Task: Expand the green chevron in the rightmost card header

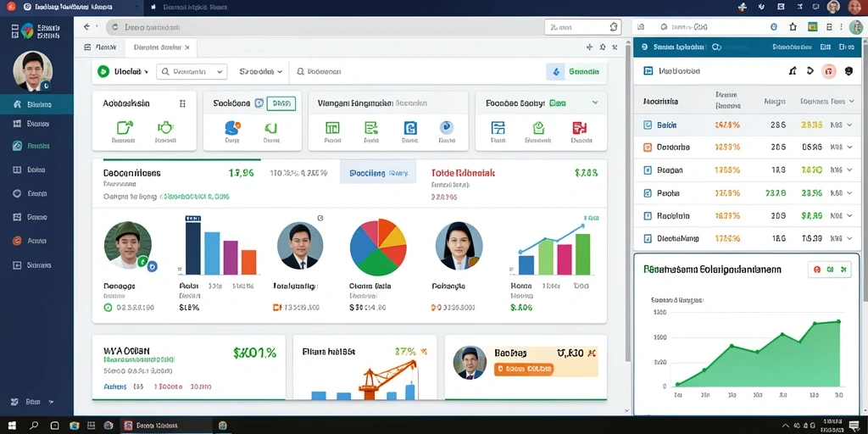Action: click(x=595, y=103)
